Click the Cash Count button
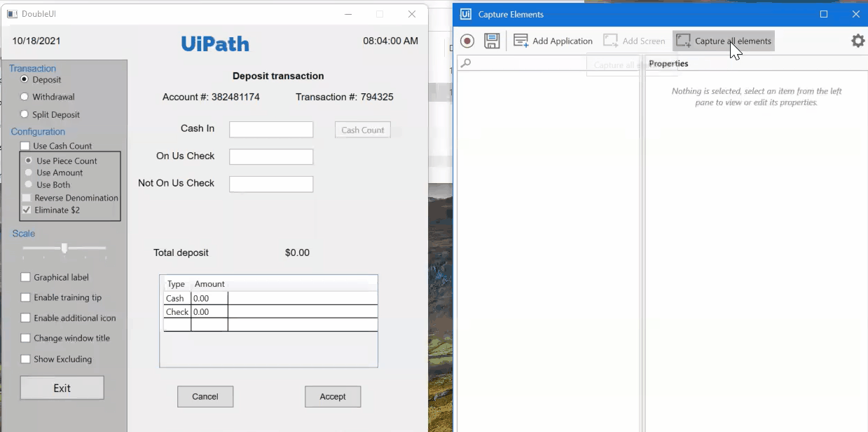This screenshot has height=432, width=868. (363, 130)
